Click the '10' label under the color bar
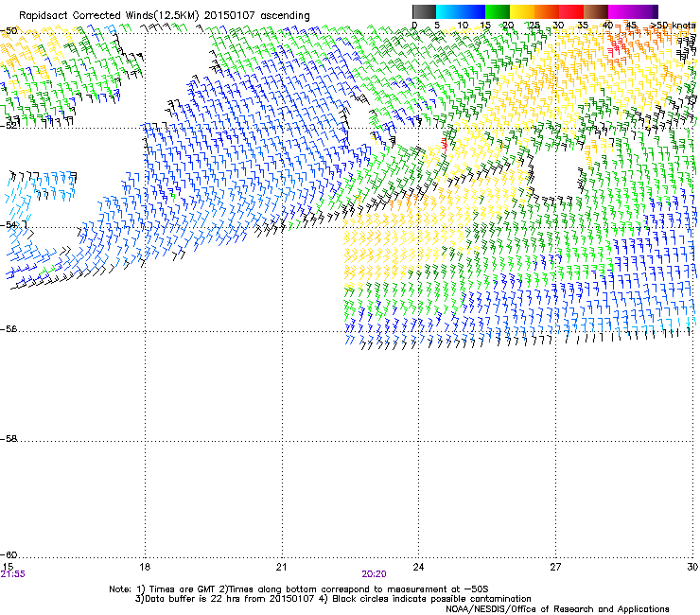The height and width of the screenshot is (615, 700). 463,25
